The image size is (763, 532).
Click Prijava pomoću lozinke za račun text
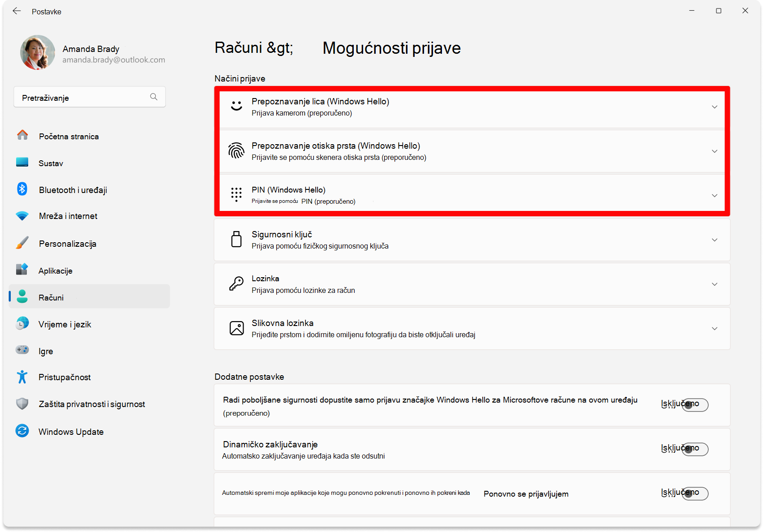coord(303,290)
